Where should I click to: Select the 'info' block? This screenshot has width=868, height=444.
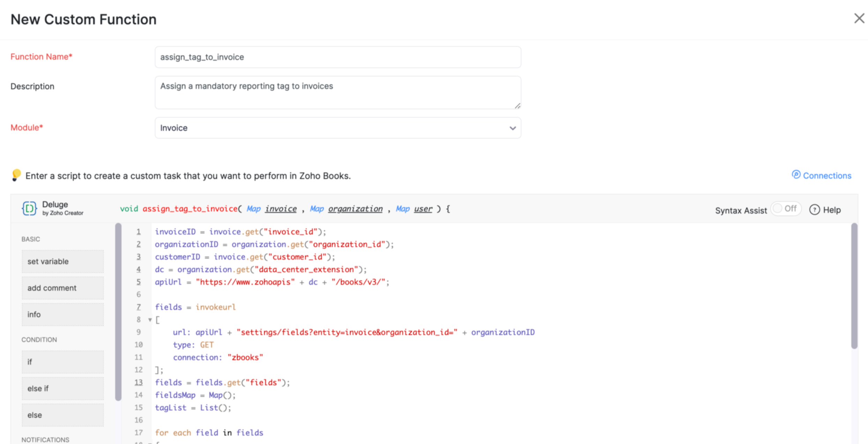coord(63,314)
